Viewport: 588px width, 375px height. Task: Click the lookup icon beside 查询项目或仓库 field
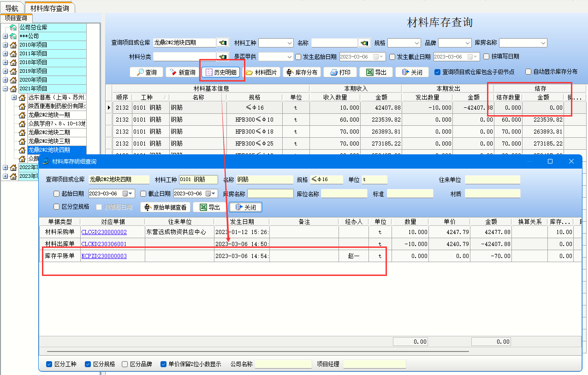223,43
